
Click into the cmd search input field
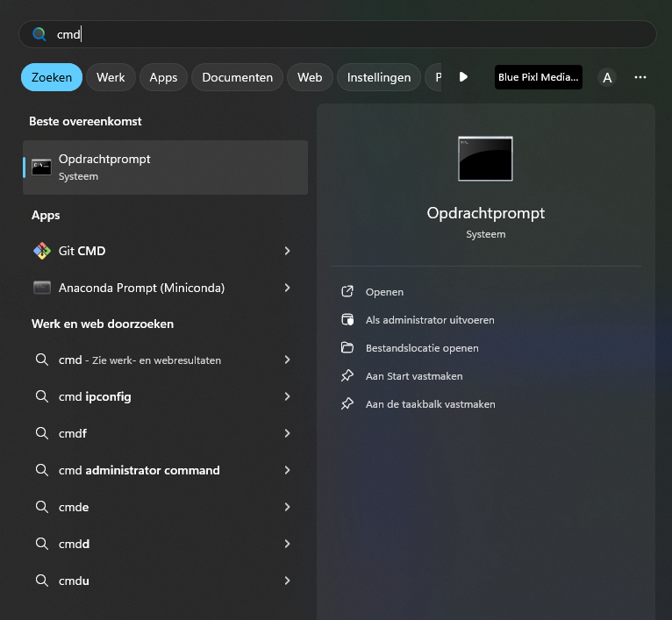pyautogui.click(x=337, y=34)
